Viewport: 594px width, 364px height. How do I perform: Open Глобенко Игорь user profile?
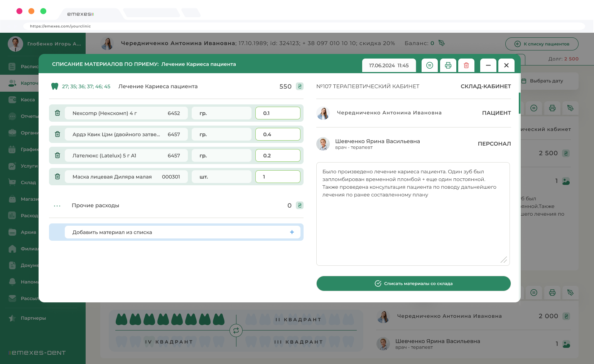pos(44,44)
